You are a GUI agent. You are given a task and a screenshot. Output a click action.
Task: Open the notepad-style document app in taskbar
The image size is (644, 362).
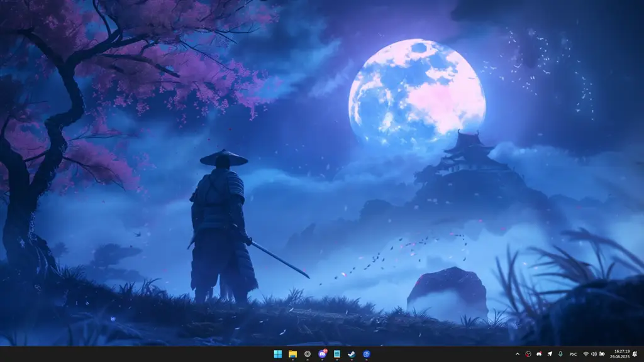coord(337,354)
